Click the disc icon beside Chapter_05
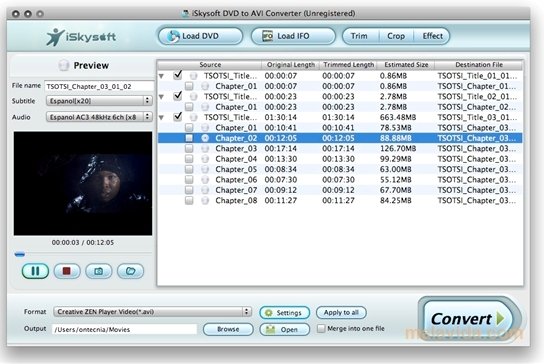This screenshot has height=364, width=544. 205,169
